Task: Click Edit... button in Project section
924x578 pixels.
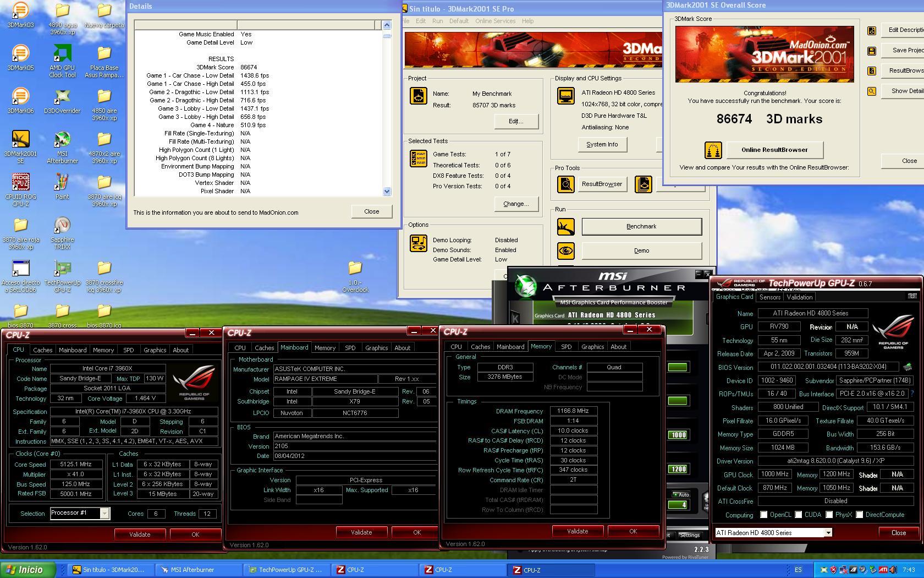Action: (x=516, y=121)
